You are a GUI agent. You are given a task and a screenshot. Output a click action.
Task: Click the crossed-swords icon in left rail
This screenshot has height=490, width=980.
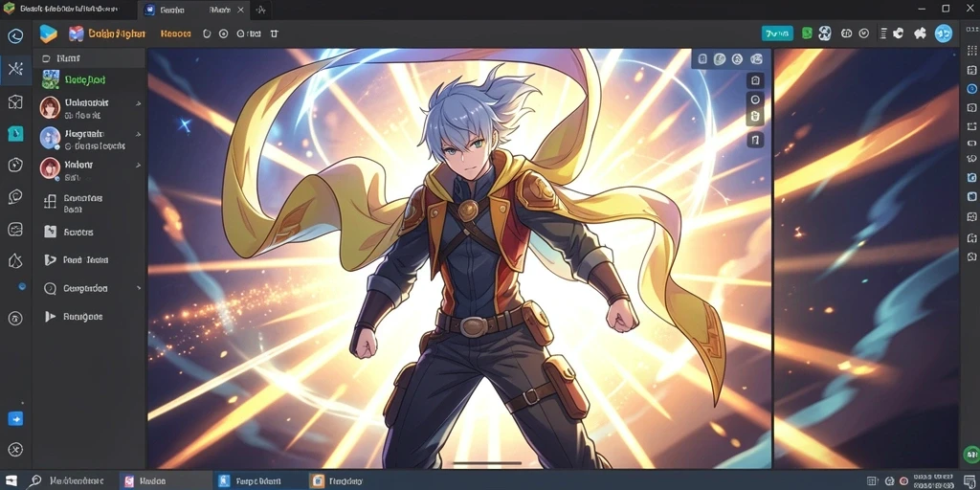15,68
